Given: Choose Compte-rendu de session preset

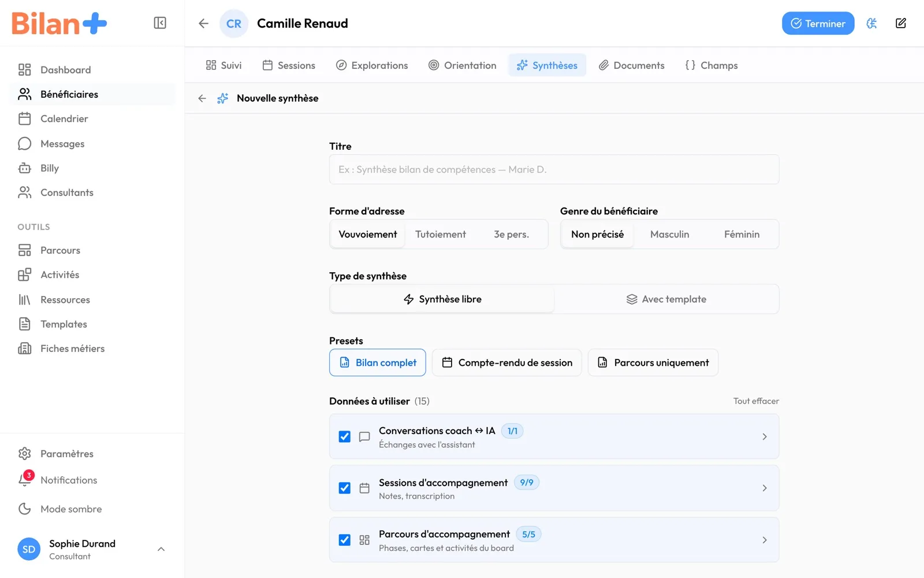Looking at the screenshot, I should (507, 362).
